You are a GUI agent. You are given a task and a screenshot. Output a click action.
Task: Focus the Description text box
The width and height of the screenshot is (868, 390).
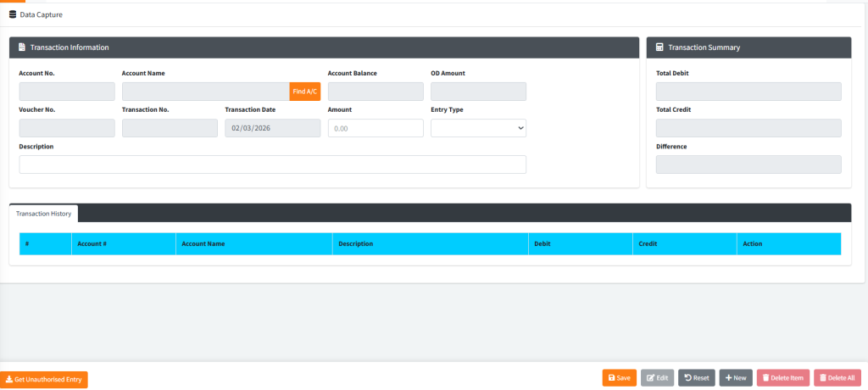click(272, 164)
